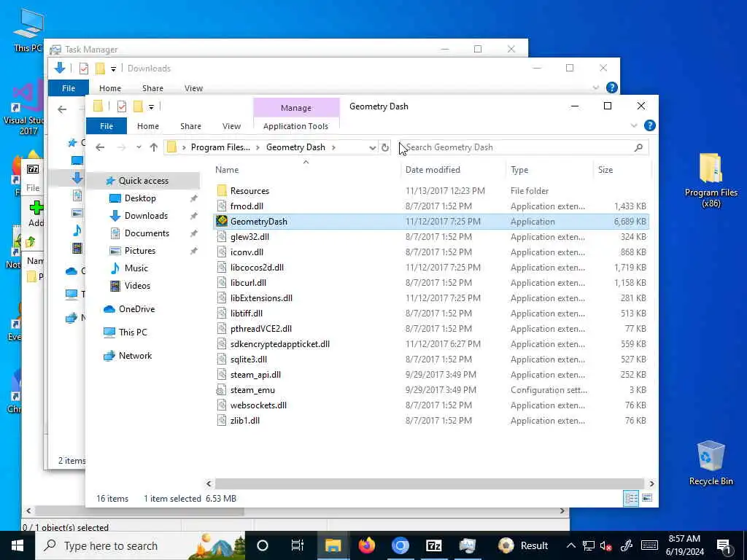747x560 pixels.
Task: Open Program Files (x86) desktop folder
Action: click(711, 180)
